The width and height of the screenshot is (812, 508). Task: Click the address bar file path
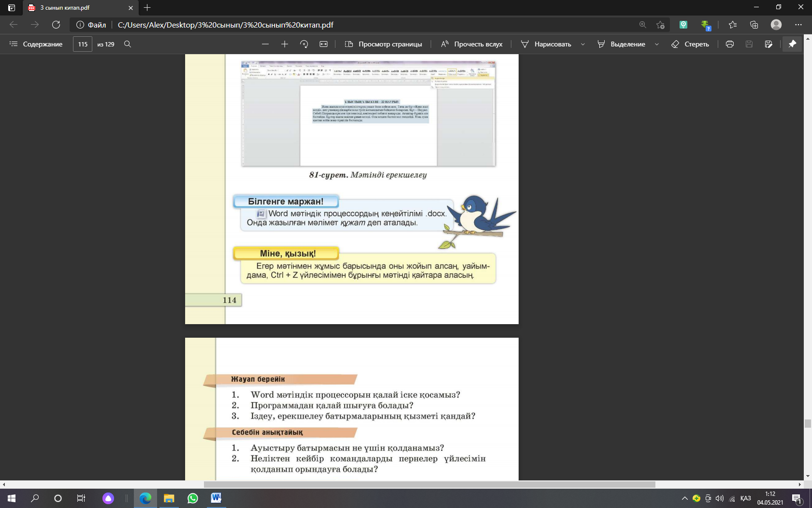point(226,25)
